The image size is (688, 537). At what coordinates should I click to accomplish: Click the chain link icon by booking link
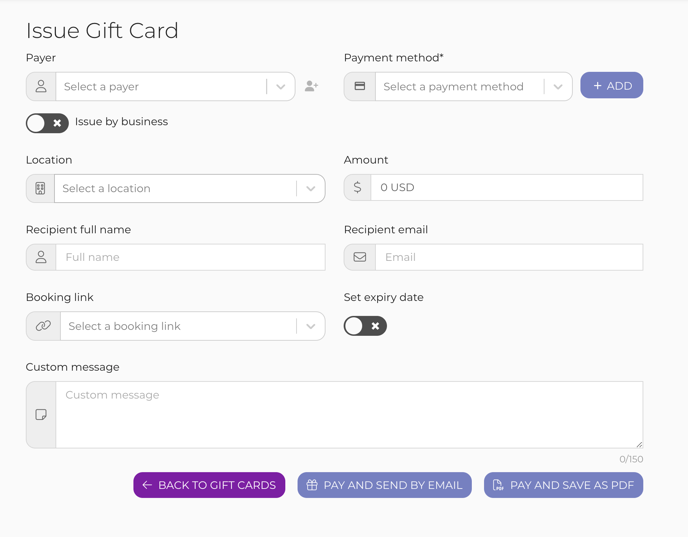pos(43,326)
